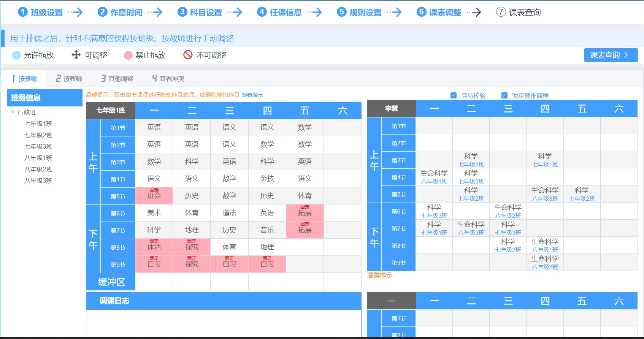This screenshot has height=339, width=644.
Task: Go to step 4 任课信息
Action: tap(279, 12)
